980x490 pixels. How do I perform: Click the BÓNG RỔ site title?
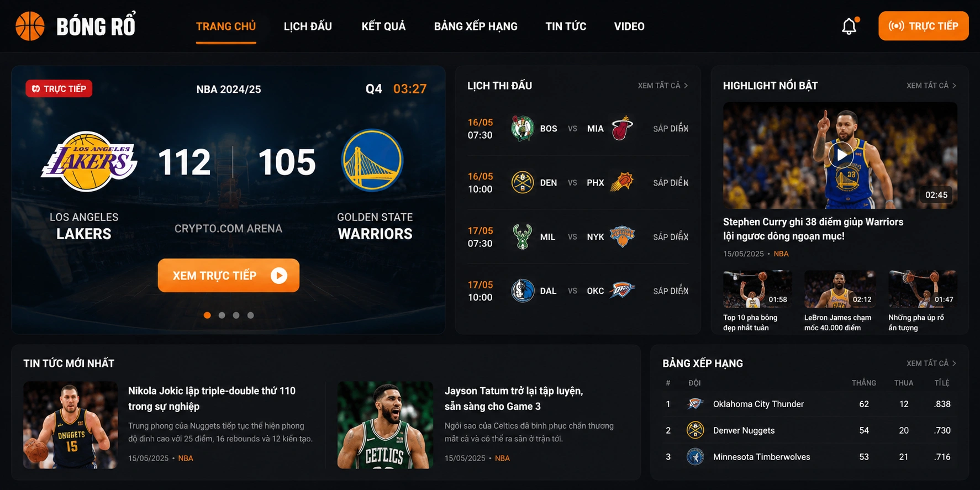pos(96,26)
